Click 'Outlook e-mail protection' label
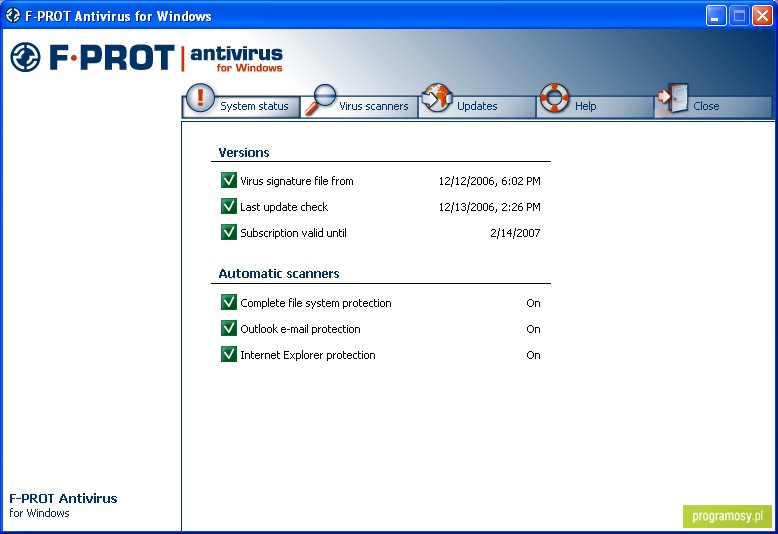 pyautogui.click(x=300, y=329)
